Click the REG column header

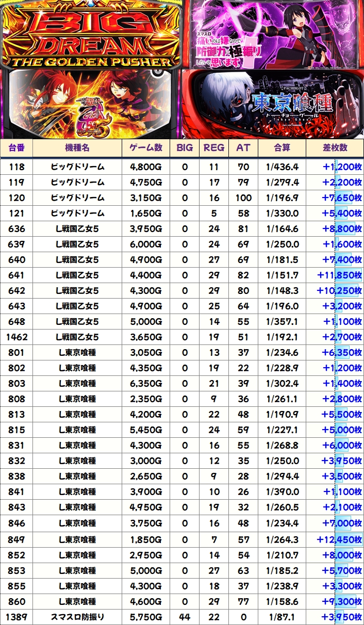pyautogui.click(x=214, y=148)
